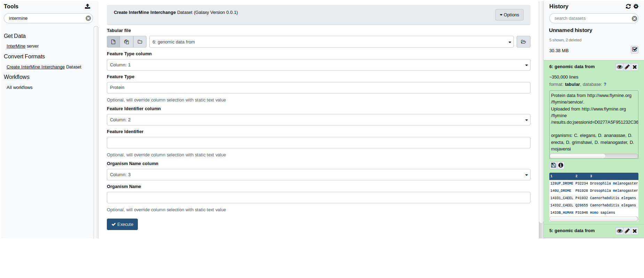Click the upload data icon in Tools

(x=87, y=6)
